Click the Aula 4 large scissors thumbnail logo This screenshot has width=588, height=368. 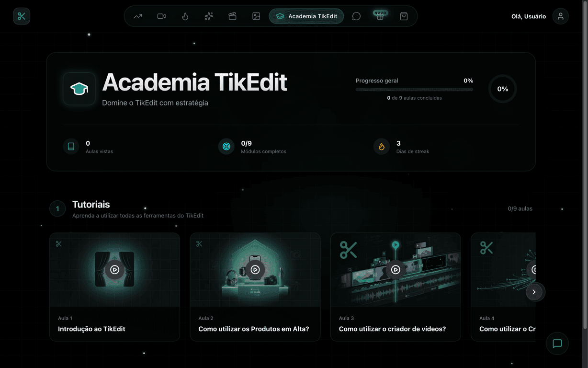pos(487,248)
